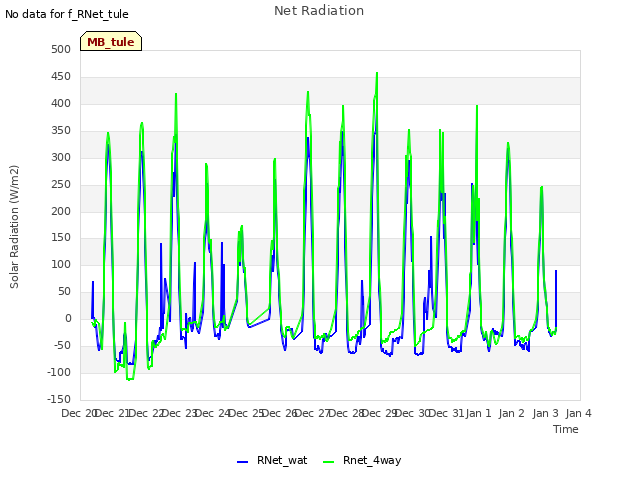Select the Rnet_4way legend entry
The height and width of the screenshot is (480, 640).
point(362,460)
